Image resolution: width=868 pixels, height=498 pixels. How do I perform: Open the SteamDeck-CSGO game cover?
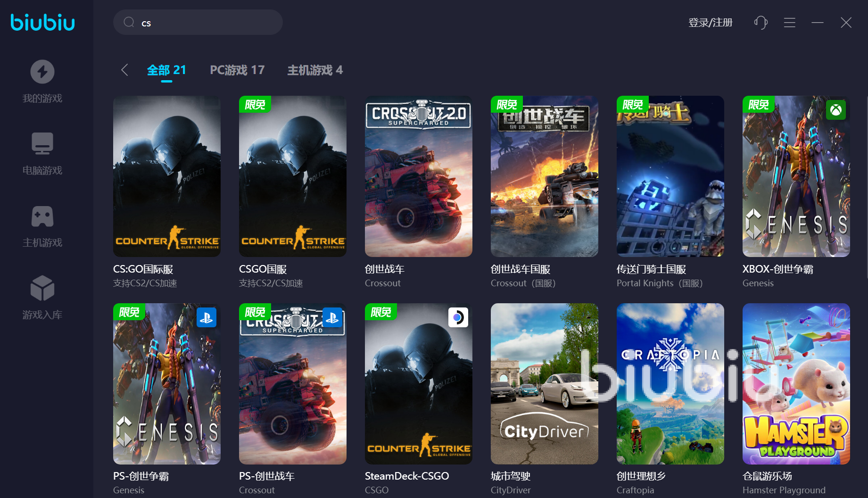[x=418, y=383]
